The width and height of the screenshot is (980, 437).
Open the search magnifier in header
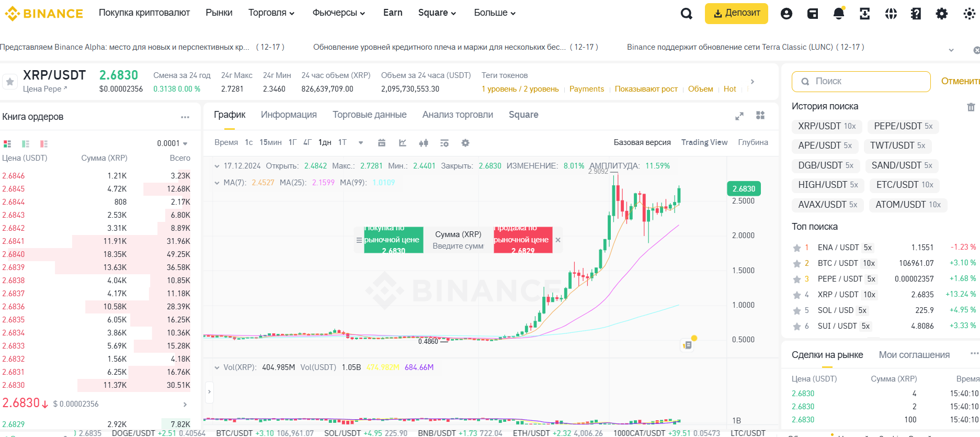tap(687, 14)
